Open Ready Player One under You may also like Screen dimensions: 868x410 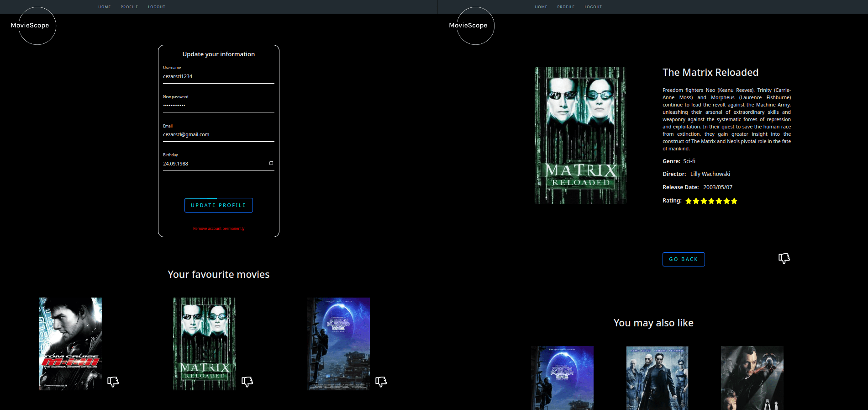pyautogui.click(x=562, y=378)
